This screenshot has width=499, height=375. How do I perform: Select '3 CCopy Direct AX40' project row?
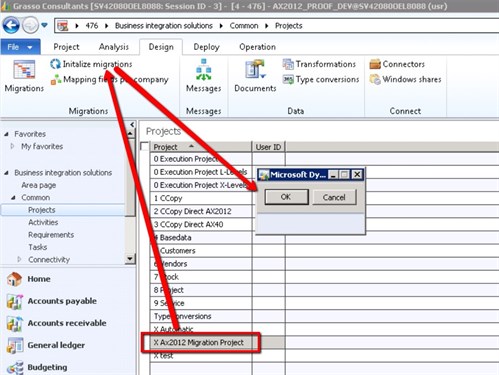point(201,224)
